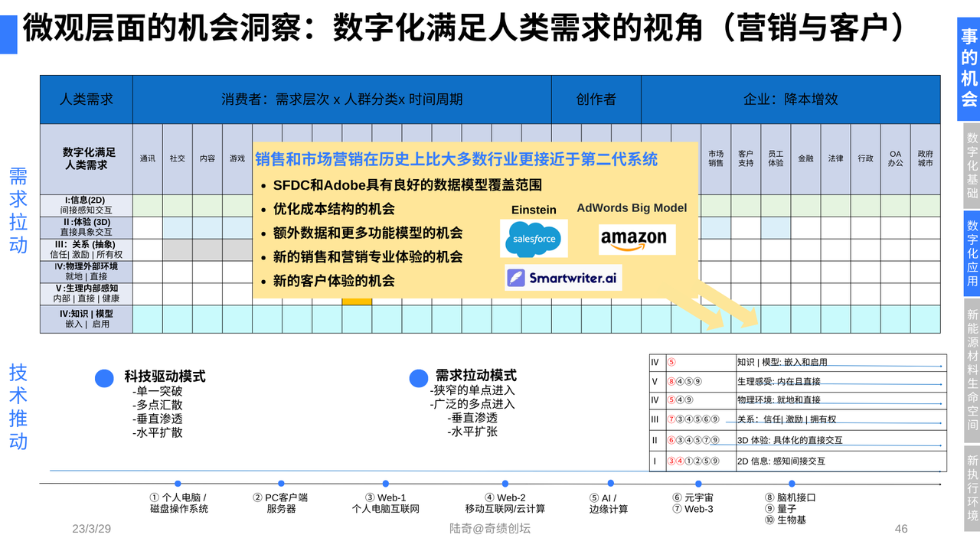Image resolution: width=980 pixels, height=551 pixels.
Task: Switch to 事的机会 sidebar tab
Action: [969, 68]
